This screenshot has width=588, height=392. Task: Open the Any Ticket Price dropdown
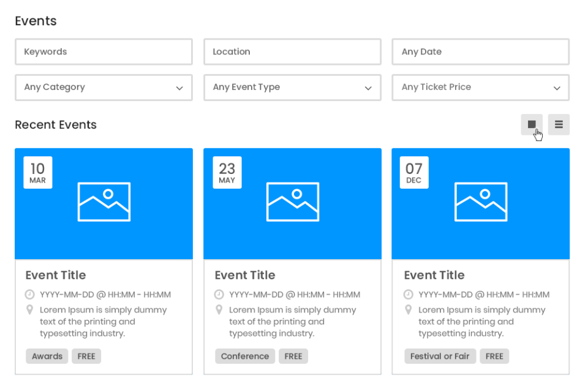pyautogui.click(x=480, y=88)
